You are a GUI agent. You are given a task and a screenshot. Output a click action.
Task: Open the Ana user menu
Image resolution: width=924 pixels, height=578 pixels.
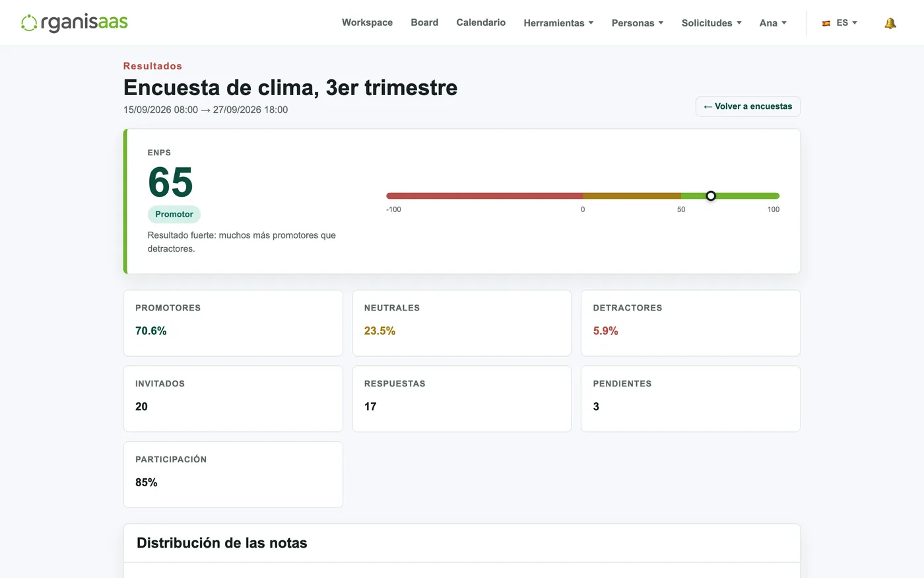coord(773,23)
